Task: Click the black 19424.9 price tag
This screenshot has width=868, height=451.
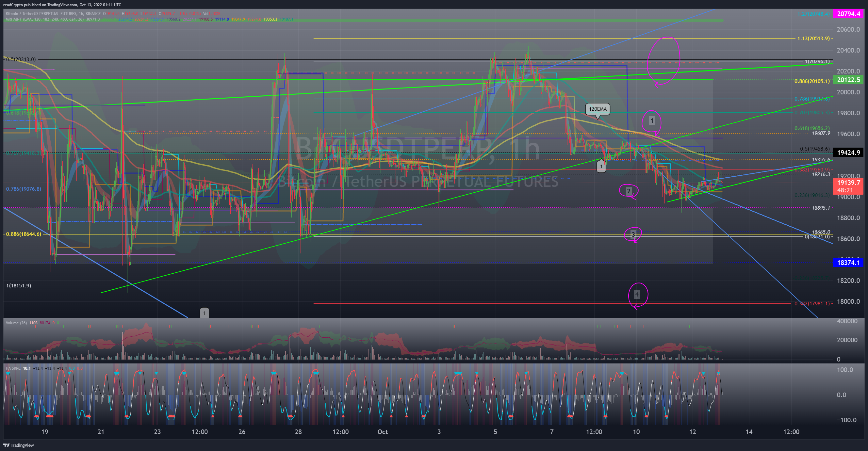Action: (848, 153)
